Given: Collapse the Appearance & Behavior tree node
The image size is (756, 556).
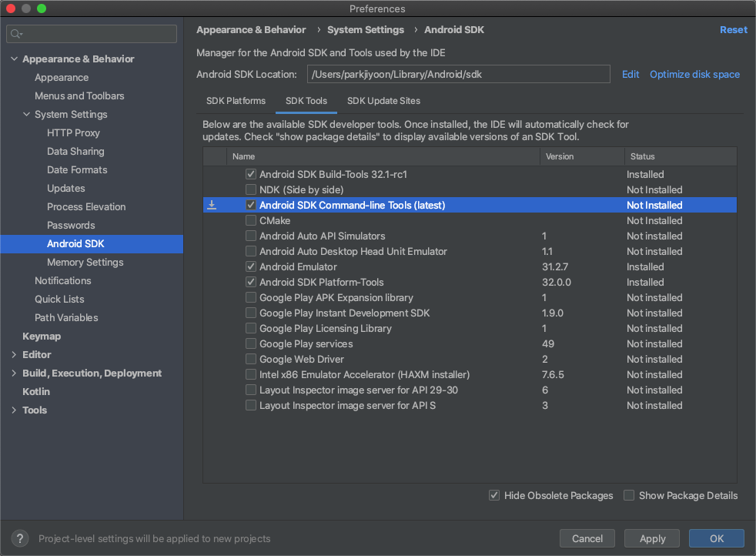Looking at the screenshot, I should pyautogui.click(x=15, y=59).
